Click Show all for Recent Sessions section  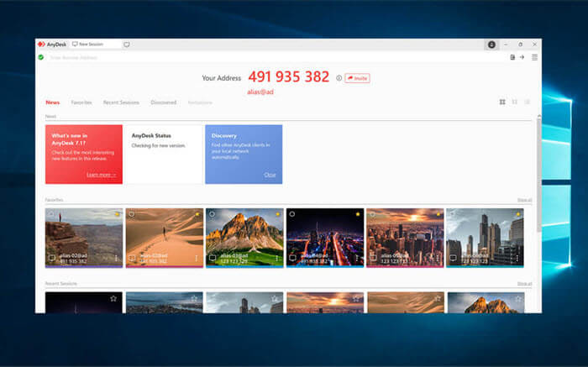[x=525, y=284]
